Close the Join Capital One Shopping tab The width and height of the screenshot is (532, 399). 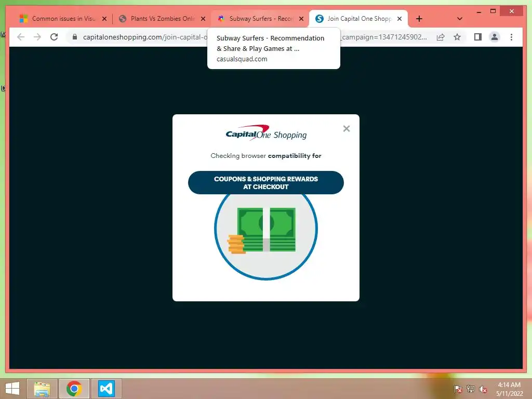(400, 19)
